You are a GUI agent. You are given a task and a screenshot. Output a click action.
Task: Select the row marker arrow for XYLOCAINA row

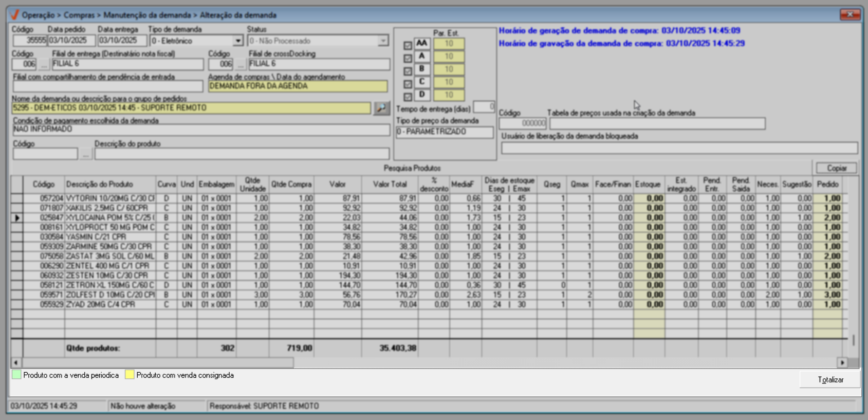pyautogui.click(x=17, y=218)
